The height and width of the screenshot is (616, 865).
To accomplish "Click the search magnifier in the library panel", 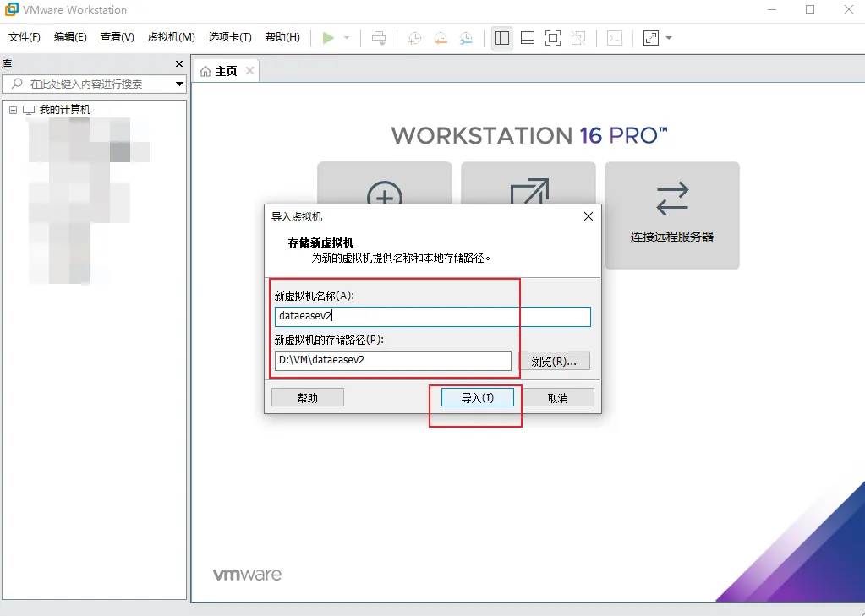I will (16, 84).
